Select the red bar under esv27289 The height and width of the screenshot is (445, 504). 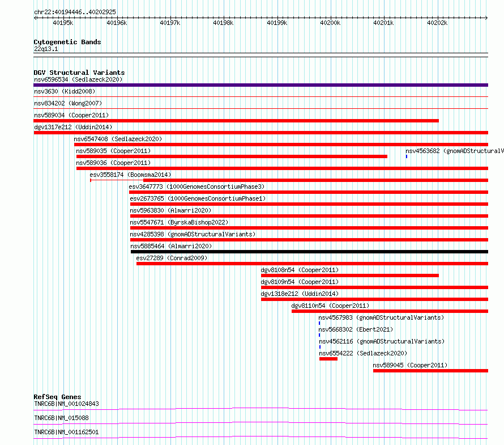click(312, 264)
